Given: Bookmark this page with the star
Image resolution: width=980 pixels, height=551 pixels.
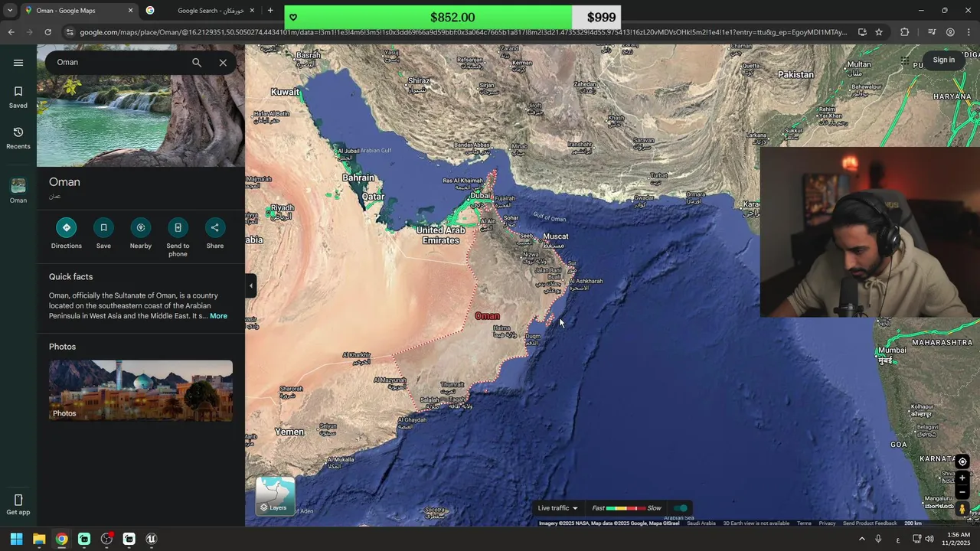Looking at the screenshot, I should pyautogui.click(x=879, y=32).
